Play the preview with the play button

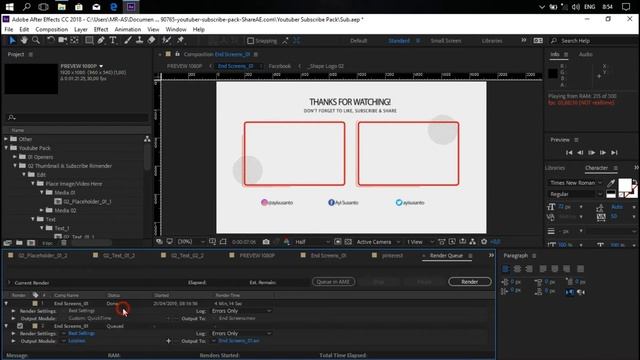pyautogui.click(x=591, y=153)
